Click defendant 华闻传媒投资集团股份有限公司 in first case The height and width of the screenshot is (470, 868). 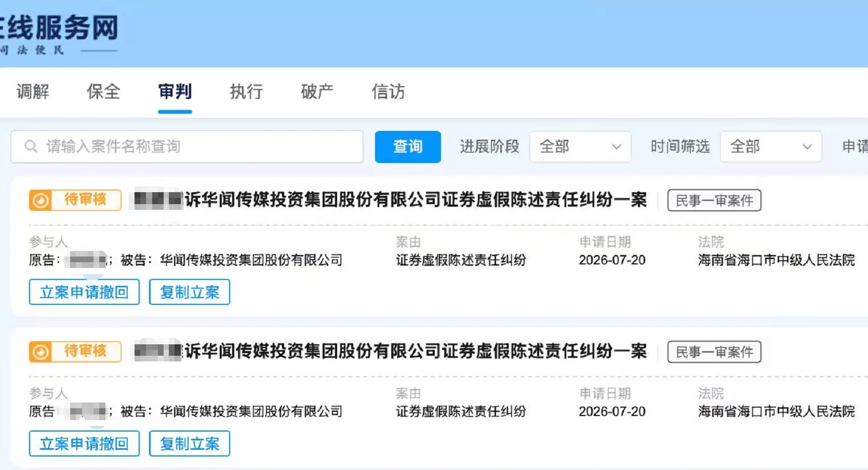251,260
